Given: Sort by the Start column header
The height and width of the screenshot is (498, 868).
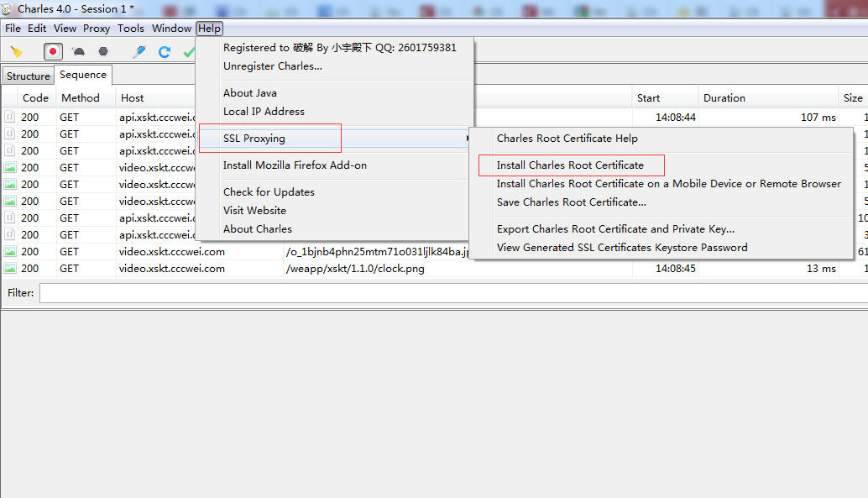Looking at the screenshot, I should (x=665, y=98).
